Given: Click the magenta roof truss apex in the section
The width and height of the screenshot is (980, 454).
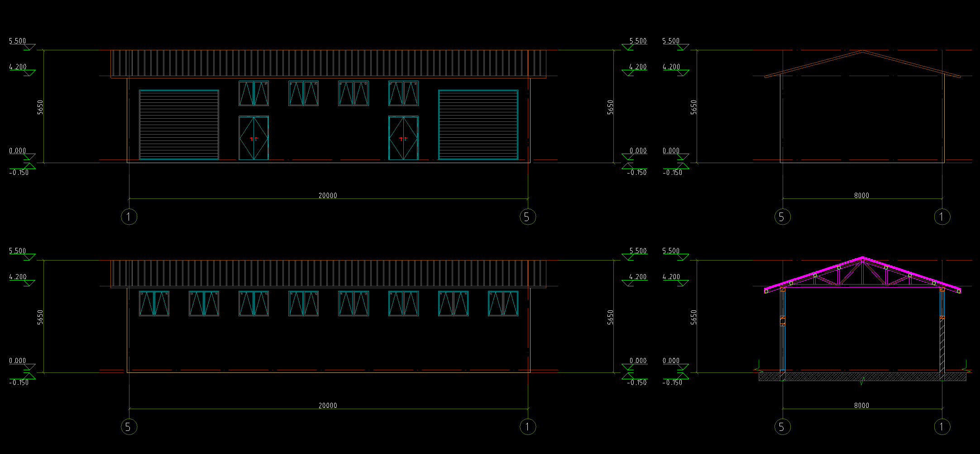Looking at the screenshot, I should [862, 259].
